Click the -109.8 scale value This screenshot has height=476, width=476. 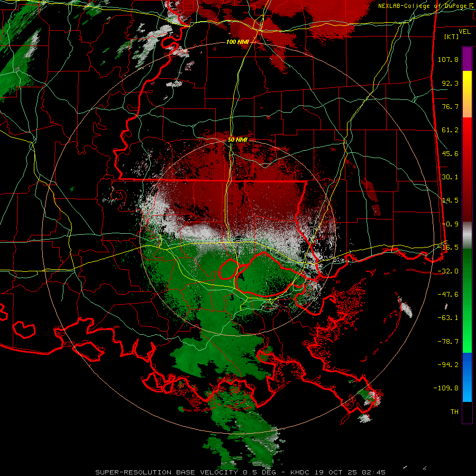[446, 388]
